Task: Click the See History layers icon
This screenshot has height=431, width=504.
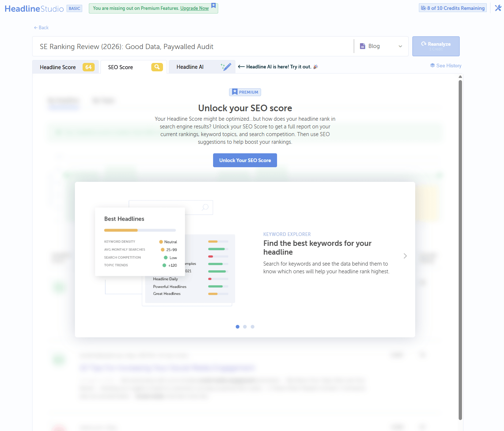Action: tap(432, 65)
